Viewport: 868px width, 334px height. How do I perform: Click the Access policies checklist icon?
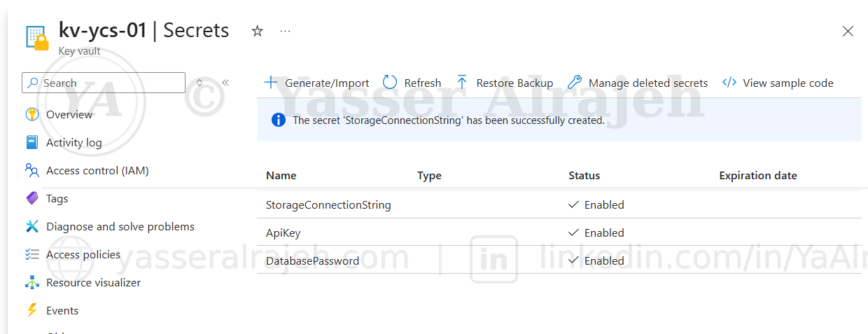[x=31, y=254]
